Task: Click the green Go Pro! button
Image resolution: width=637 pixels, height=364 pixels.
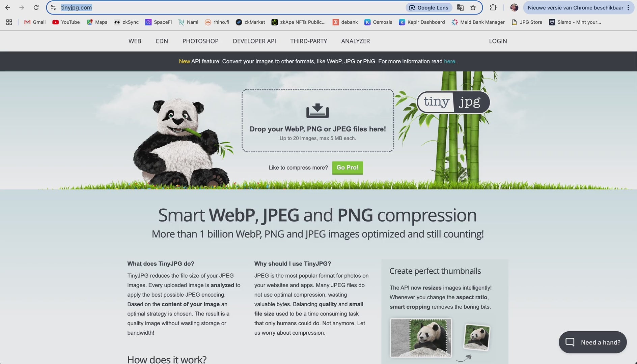Action: click(348, 168)
